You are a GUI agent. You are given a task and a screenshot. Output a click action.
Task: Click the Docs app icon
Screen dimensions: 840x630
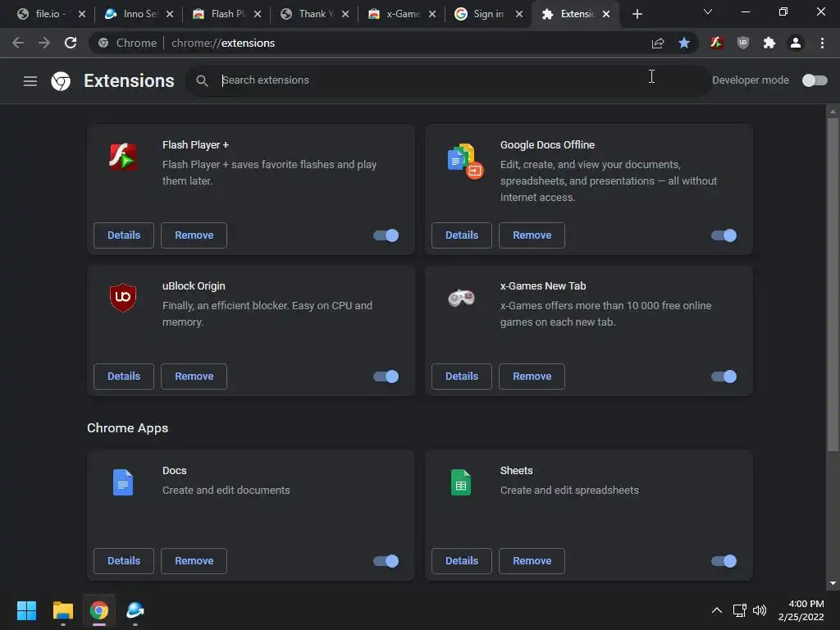point(123,482)
